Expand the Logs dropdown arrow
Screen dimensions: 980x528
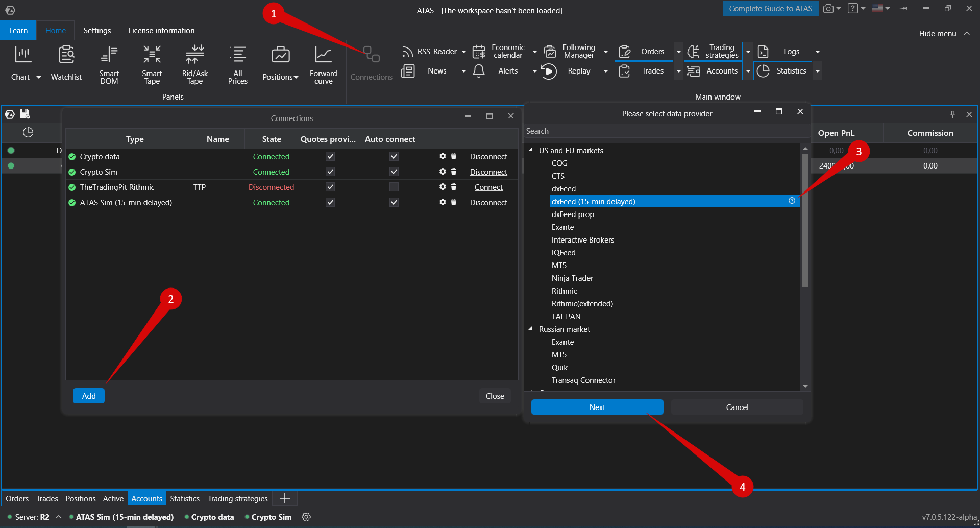[818, 52]
